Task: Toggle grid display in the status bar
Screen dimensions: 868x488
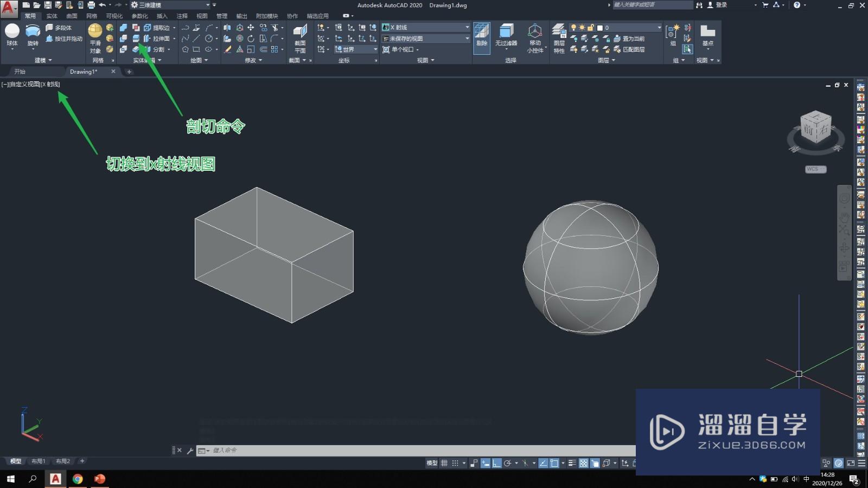Action: 444,463
